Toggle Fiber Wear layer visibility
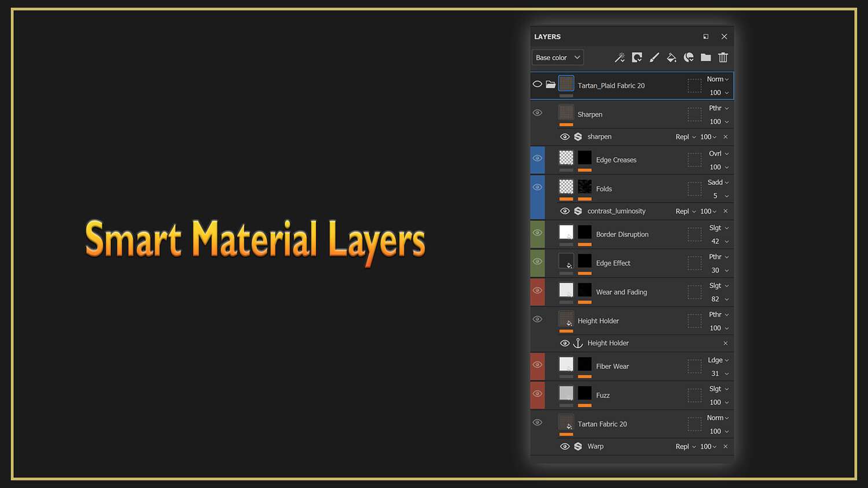This screenshot has width=868, height=488. coord(538,365)
